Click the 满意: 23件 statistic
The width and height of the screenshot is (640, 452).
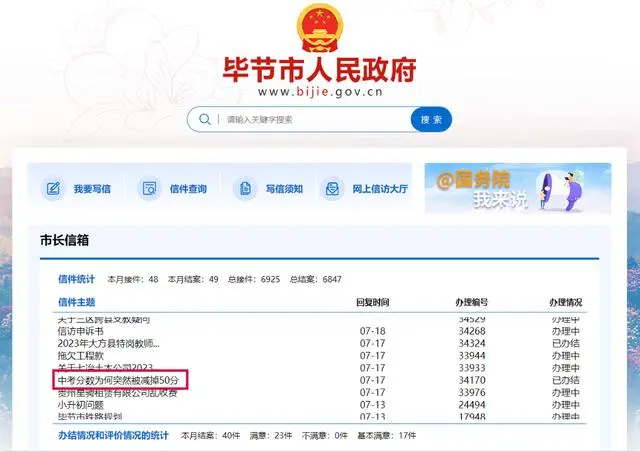[271, 436]
